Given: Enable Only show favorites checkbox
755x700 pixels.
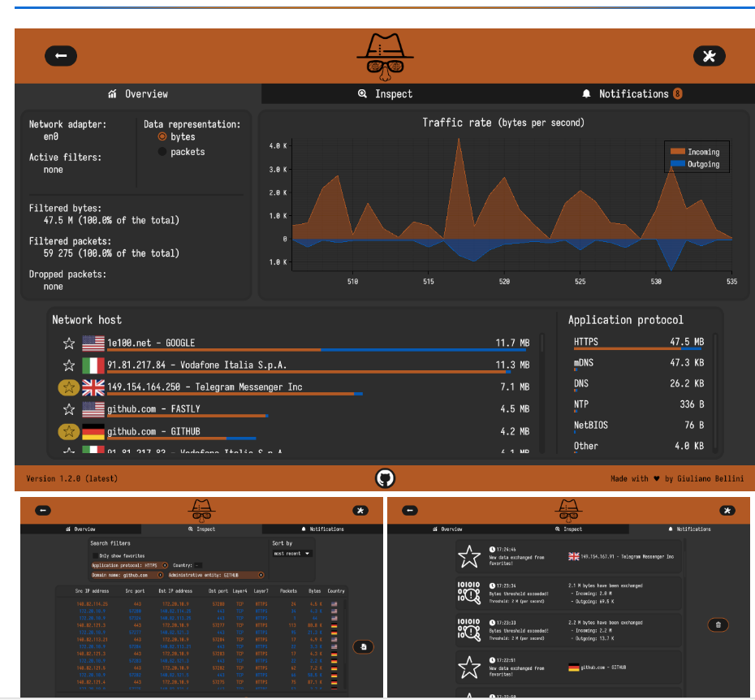Looking at the screenshot, I should [x=95, y=555].
